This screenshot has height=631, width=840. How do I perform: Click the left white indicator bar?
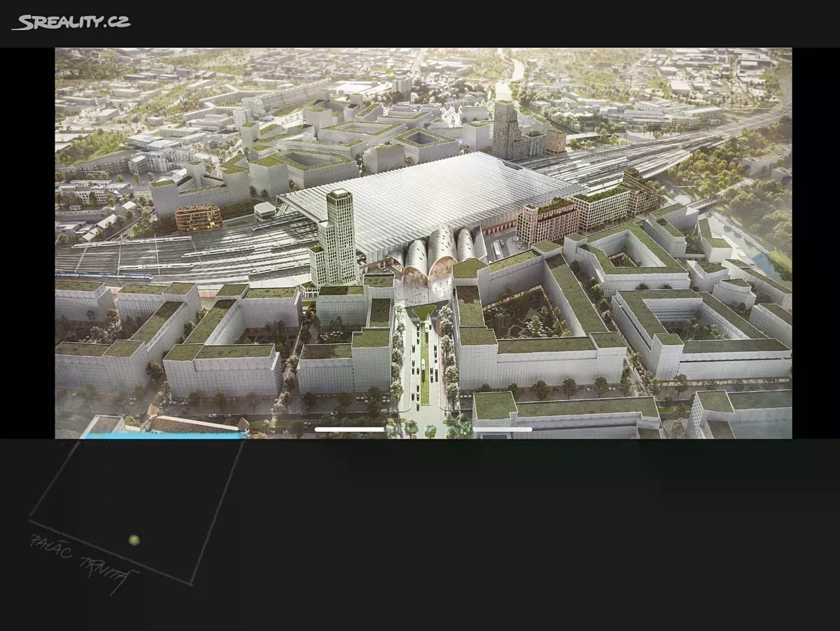pyautogui.click(x=349, y=430)
